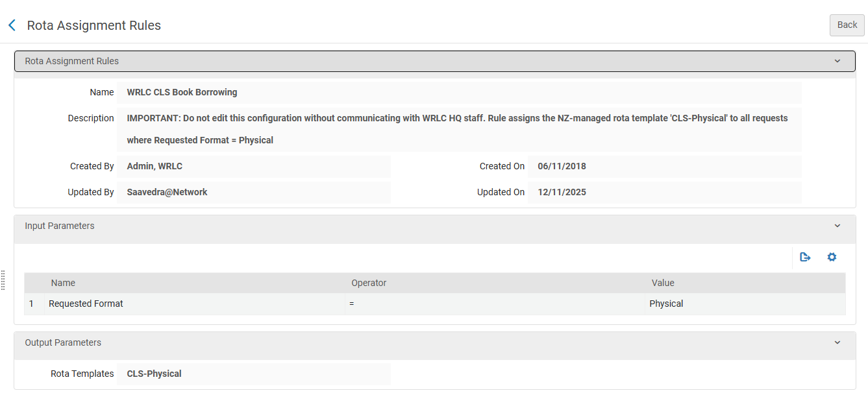Click the equals operator cell
This screenshot has height=395, width=868.
coord(352,304)
